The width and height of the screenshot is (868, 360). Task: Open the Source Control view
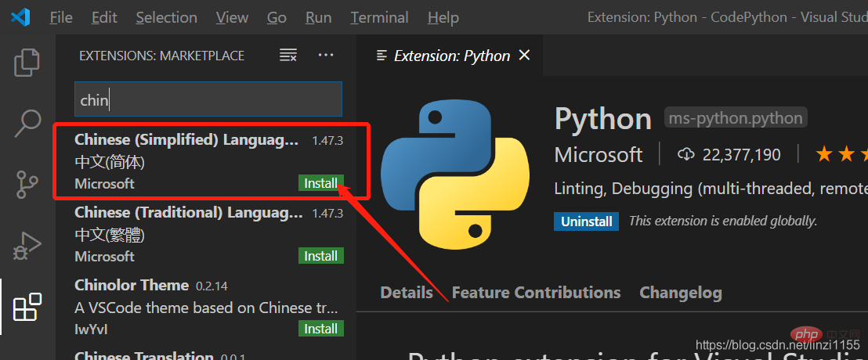coord(27,185)
